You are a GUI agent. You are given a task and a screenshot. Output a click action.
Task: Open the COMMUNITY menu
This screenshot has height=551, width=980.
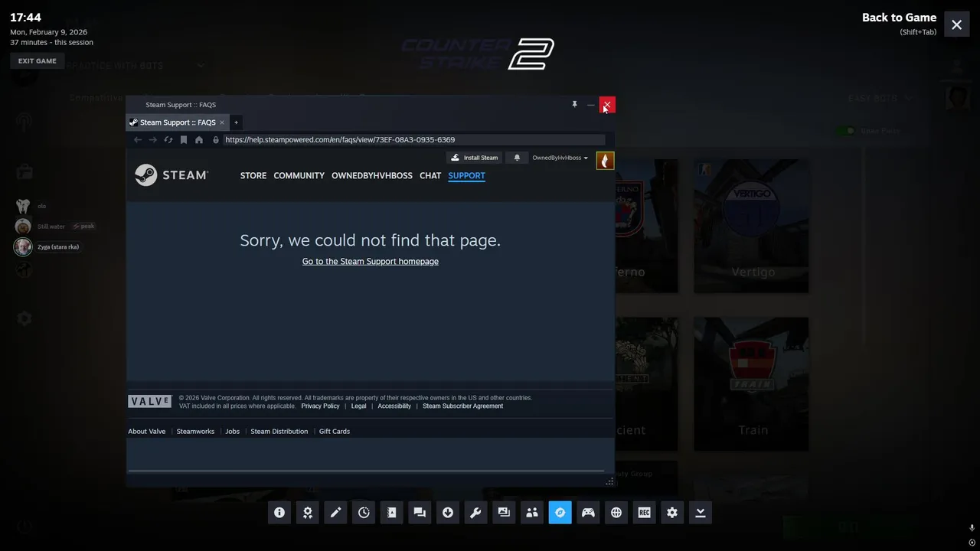(299, 175)
